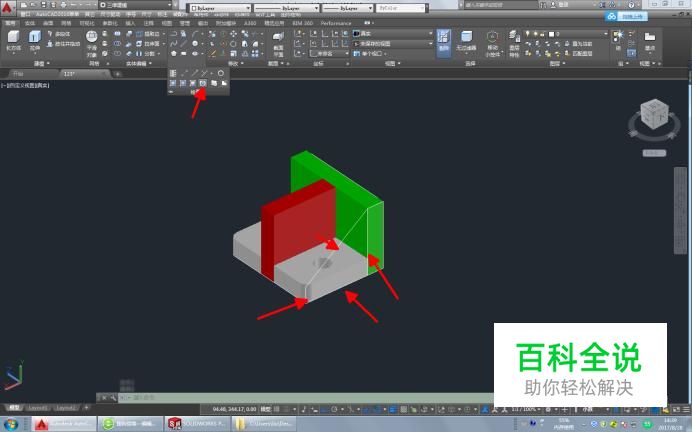Open the Windows Start button

(11, 424)
